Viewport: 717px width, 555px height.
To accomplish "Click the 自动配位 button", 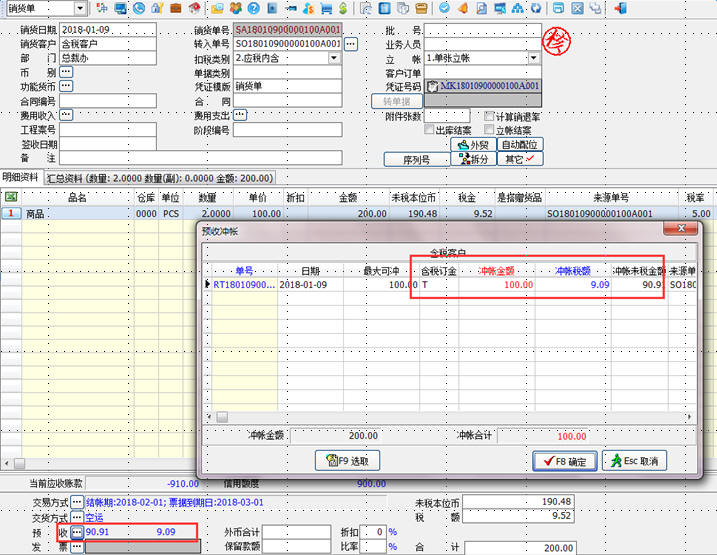I will coord(520,145).
